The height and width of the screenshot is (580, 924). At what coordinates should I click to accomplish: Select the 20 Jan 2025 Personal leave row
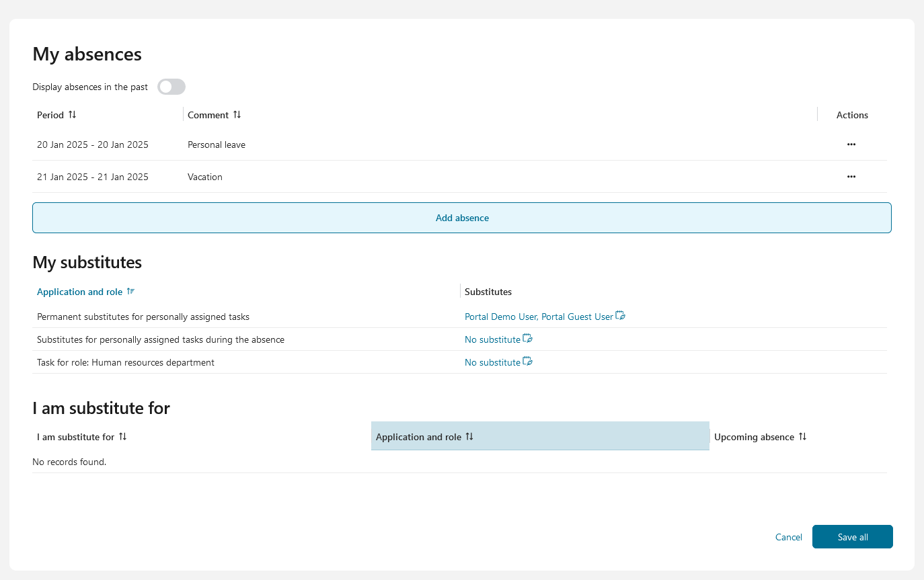403,144
